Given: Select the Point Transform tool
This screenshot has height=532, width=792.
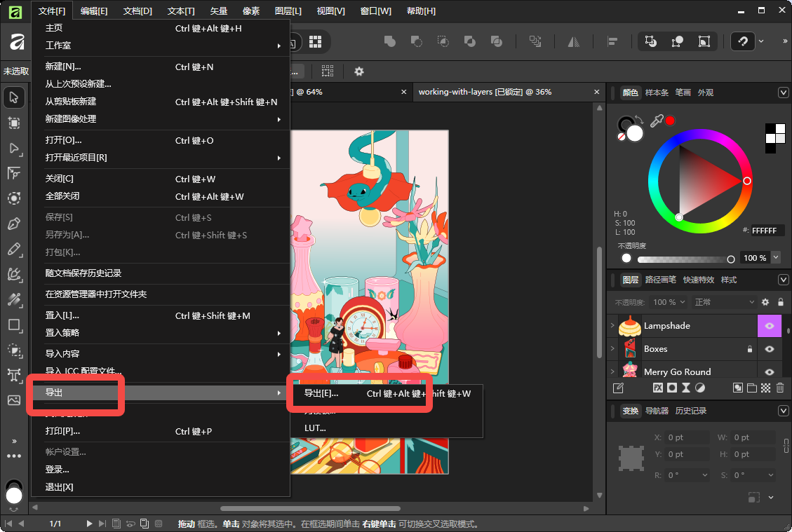Looking at the screenshot, I should point(14,173).
